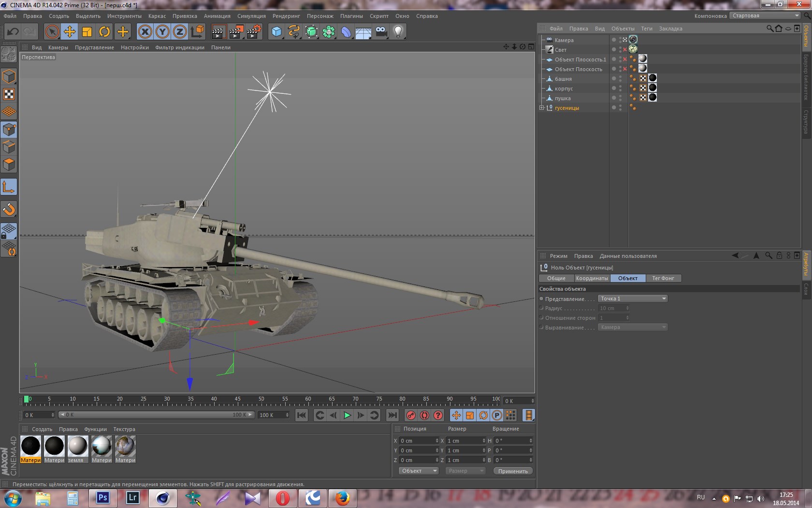Expand the гусеницы null object
Image resolution: width=812 pixels, height=508 pixels.
tap(541, 108)
